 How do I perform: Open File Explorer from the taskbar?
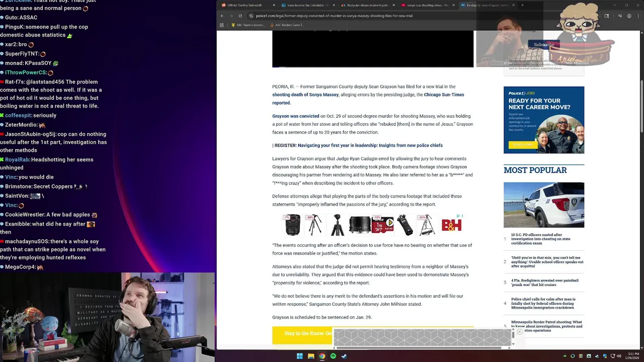click(x=311, y=356)
